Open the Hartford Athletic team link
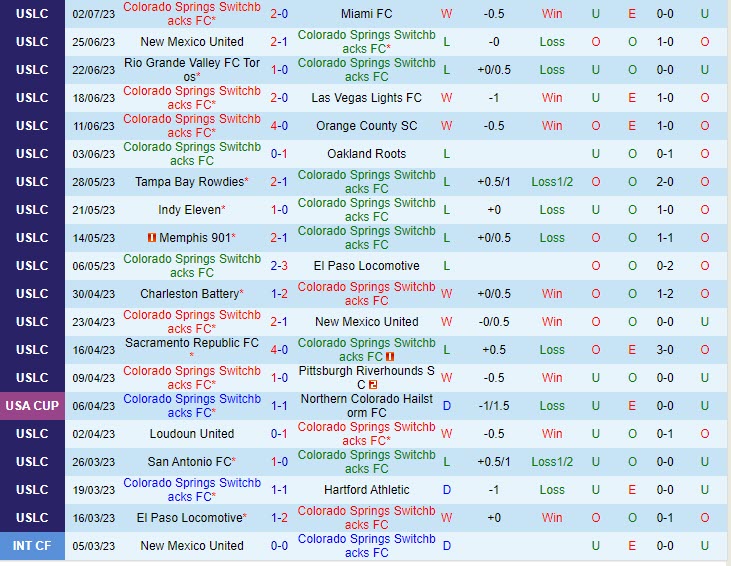The image size is (731, 566). (366, 490)
